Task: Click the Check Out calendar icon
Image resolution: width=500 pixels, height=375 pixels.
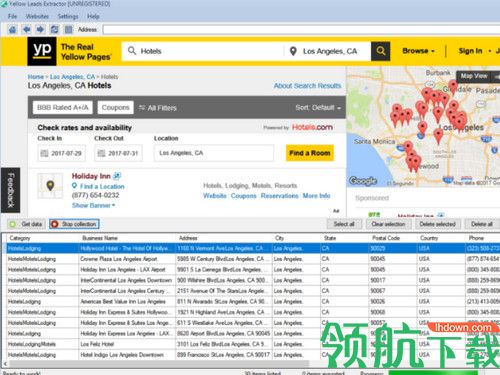Action: [x=101, y=153]
